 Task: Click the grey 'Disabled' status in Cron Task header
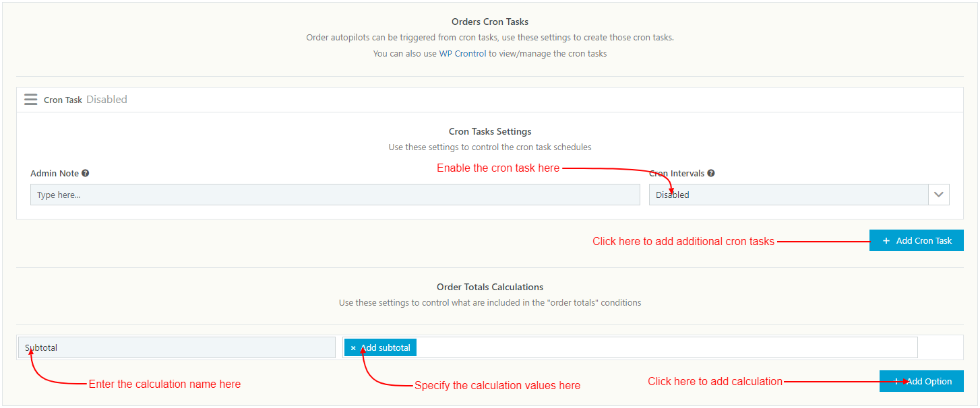point(106,100)
